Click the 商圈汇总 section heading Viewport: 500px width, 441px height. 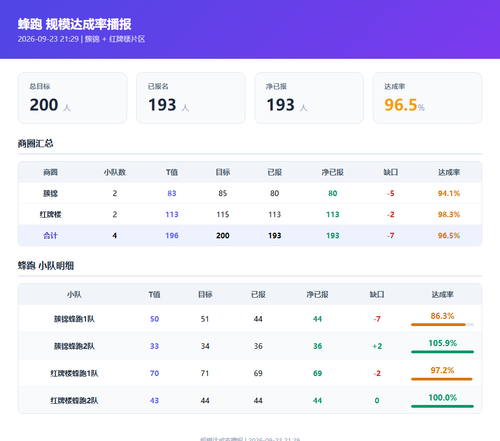coord(35,143)
